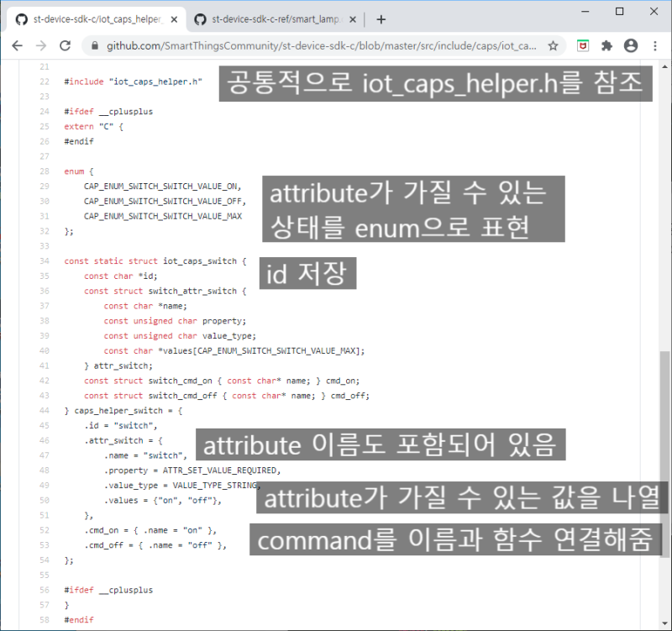Click '.cmd_on = { .name = "on" },' line
The height and width of the screenshot is (631, 672).
(150, 530)
